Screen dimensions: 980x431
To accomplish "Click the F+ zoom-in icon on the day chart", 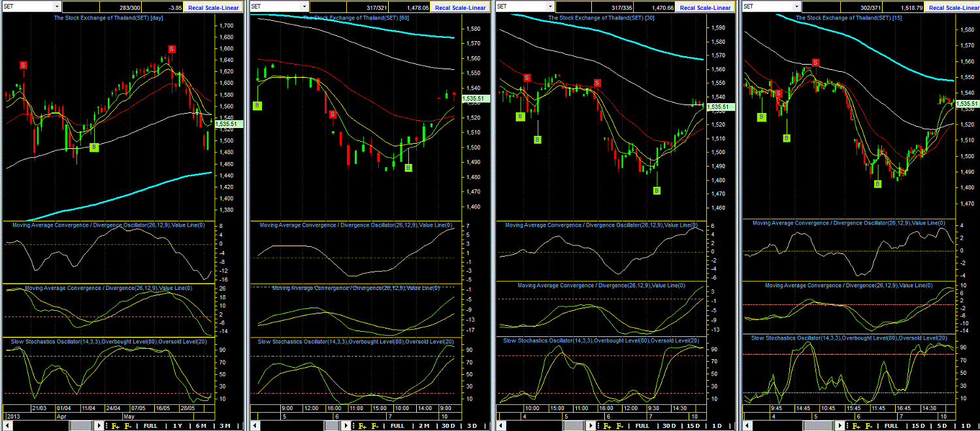I will 115,426.
